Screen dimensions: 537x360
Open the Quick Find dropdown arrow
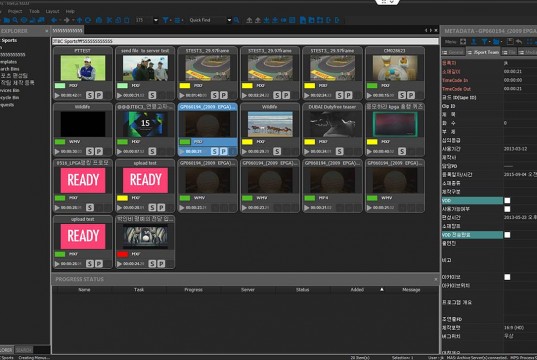(229, 20)
